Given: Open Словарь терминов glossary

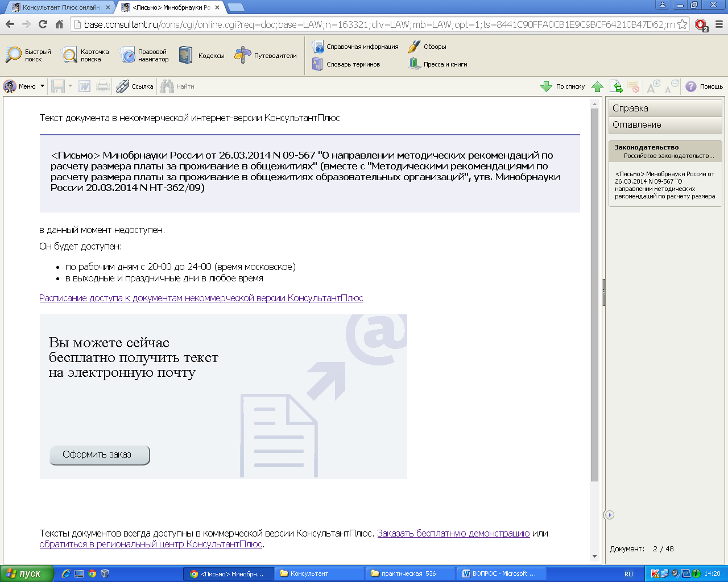Looking at the screenshot, I should [346, 64].
